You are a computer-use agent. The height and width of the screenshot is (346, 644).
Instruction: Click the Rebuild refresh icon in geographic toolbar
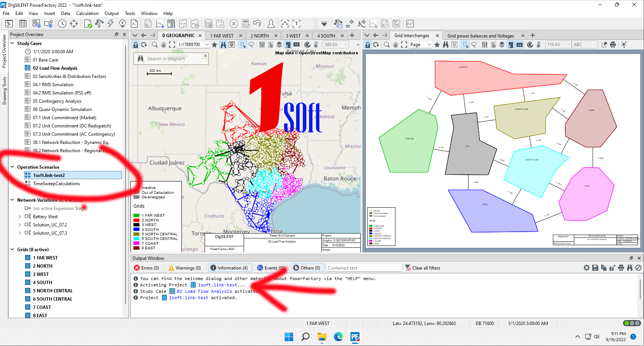tap(144, 45)
